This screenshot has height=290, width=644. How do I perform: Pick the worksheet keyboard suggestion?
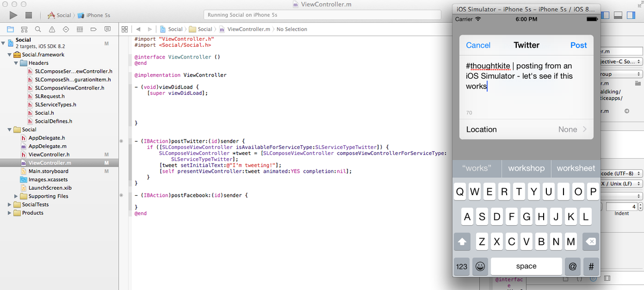point(576,168)
